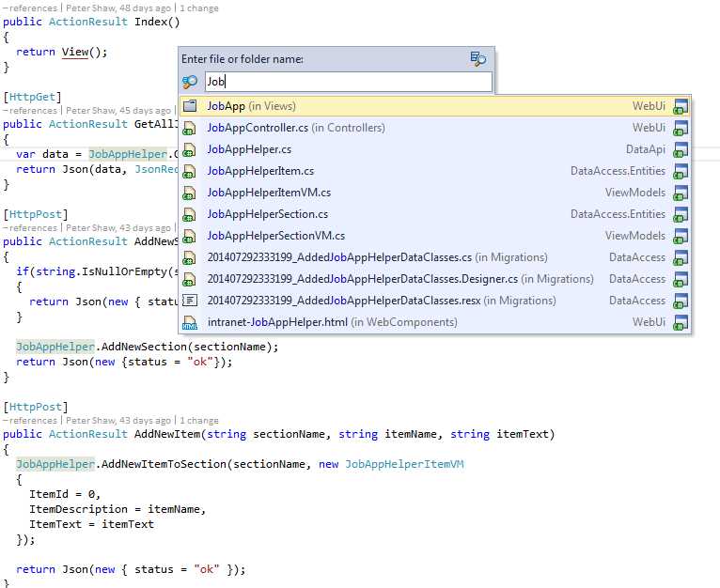Click C# file icon of JobAppHelper.cs
Viewport: 720px width, 588px height.
pyautogui.click(x=189, y=149)
